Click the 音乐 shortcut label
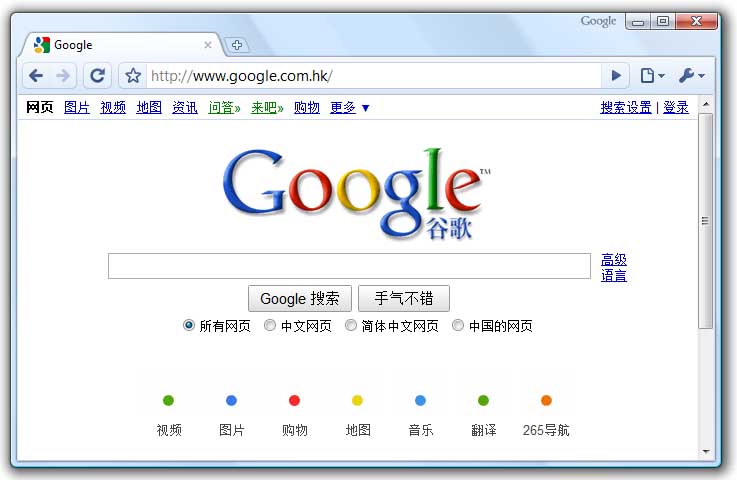The image size is (737, 480). point(421,430)
